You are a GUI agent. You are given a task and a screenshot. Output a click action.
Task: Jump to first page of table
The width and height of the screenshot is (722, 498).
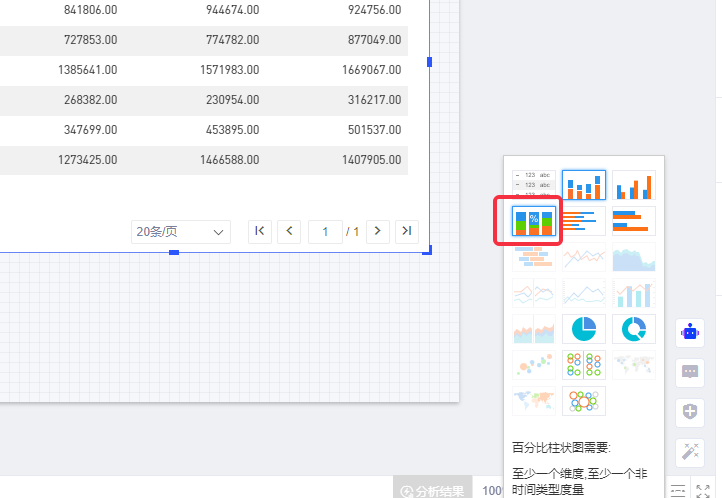(x=260, y=231)
